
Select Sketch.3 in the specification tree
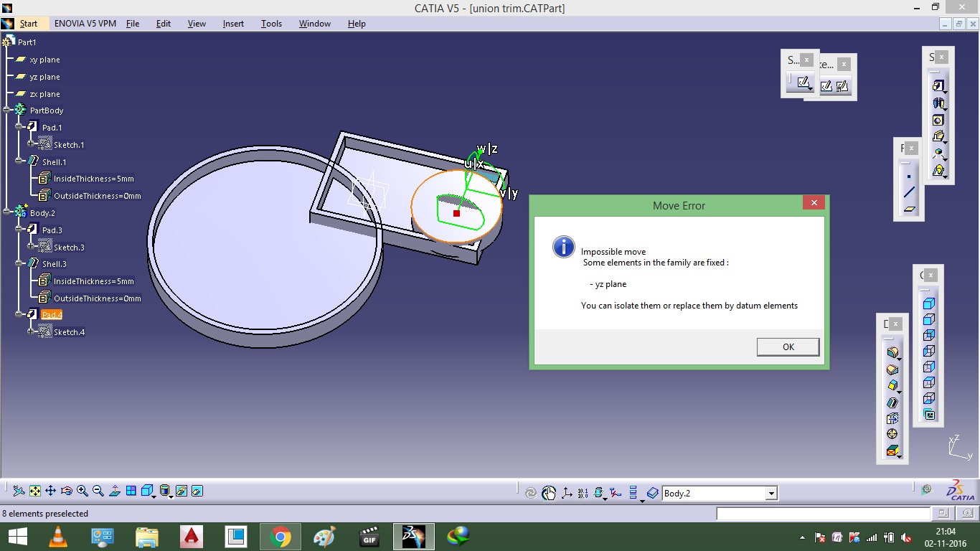click(x=69, y=248)
